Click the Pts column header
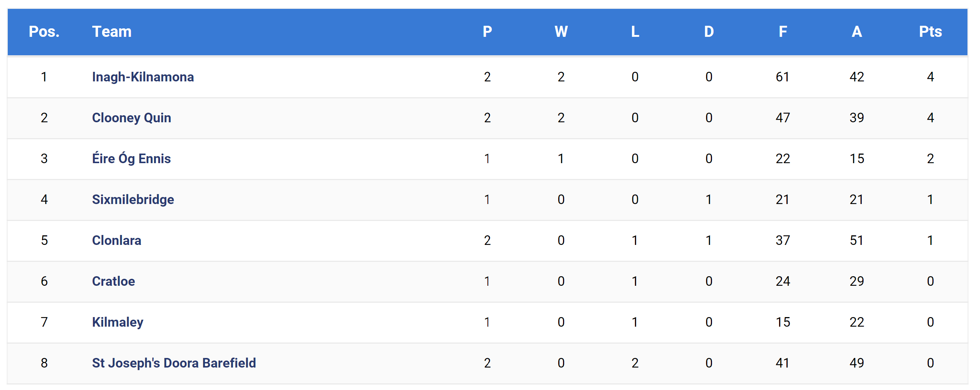Image resolution: width=980 pixels, height=390 pixels. pyautogui.click(x=930, y=32)
